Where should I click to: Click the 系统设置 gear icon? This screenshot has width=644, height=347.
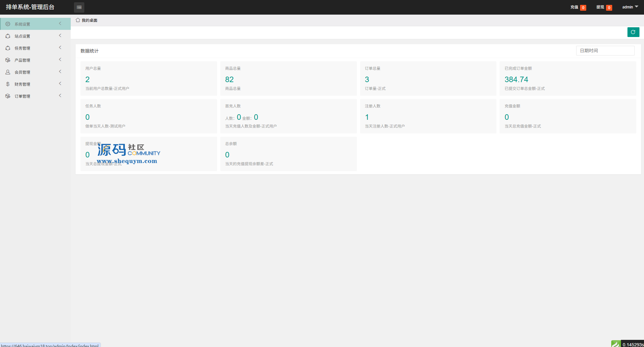click(8, 24)
